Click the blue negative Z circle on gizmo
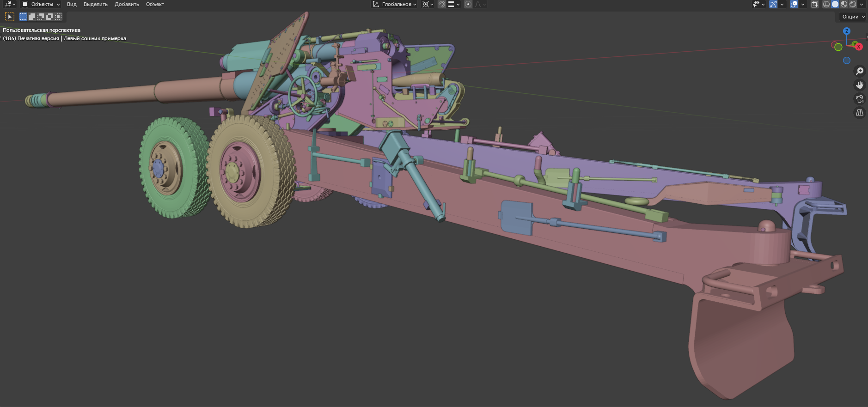The height and width of the screenshot is (407, 868). click(x=847, y=61)
